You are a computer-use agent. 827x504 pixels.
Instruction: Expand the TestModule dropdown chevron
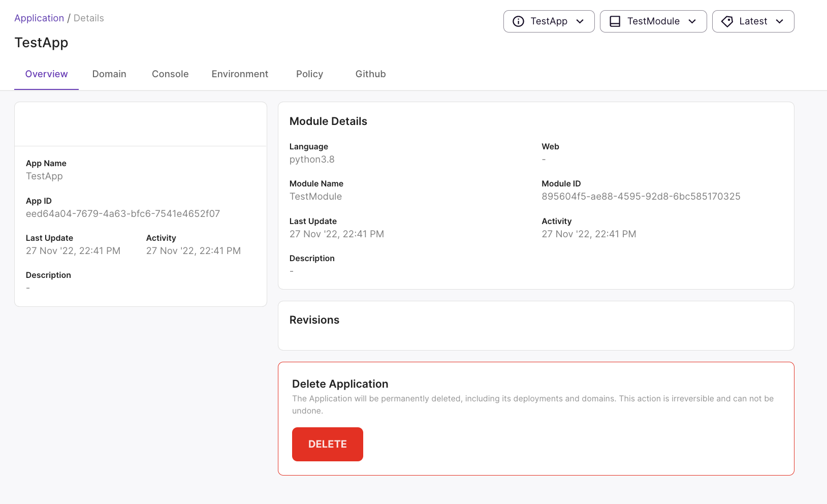pos(692,21)
